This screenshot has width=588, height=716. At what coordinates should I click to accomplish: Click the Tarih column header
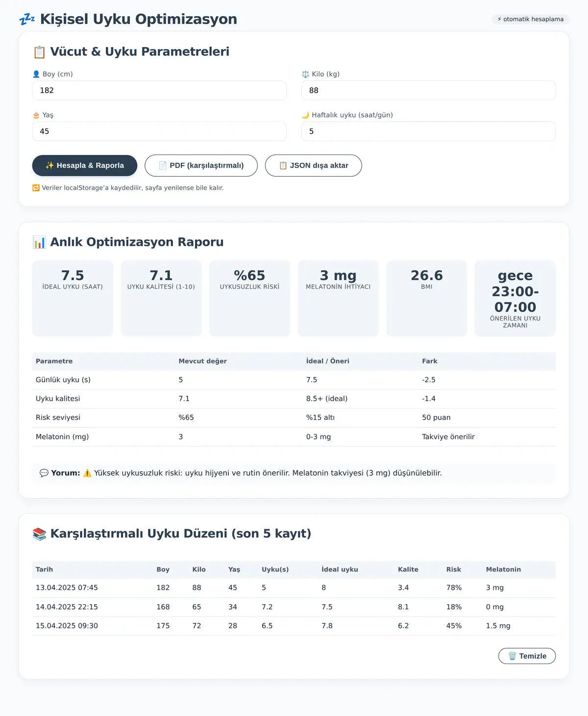pos(44,569)
